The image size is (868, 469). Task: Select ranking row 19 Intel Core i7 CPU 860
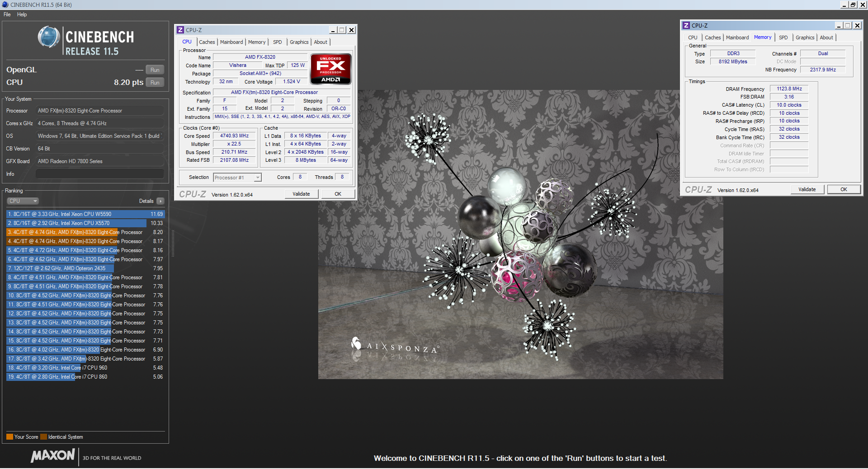pyautogui.click(x=85, y=377)
